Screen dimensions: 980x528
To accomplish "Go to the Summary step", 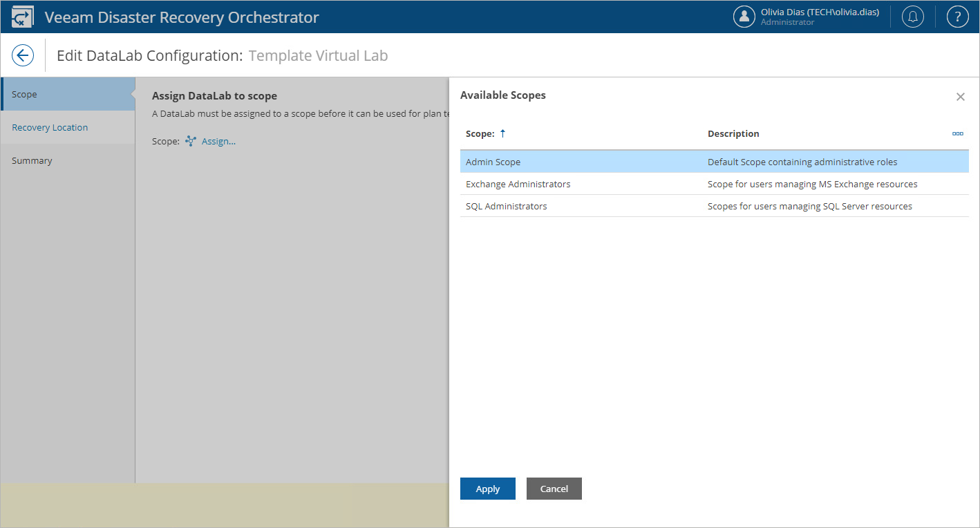I will pos(32,160).
